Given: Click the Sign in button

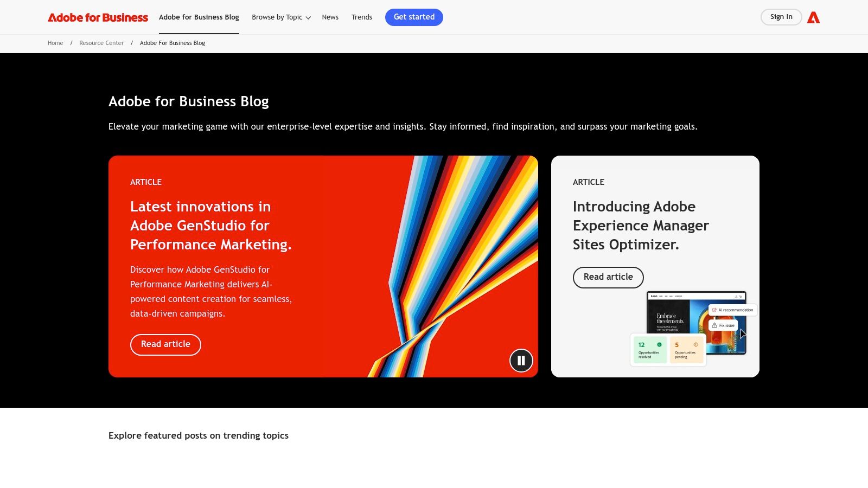Looking at the screenshot, I should [781, 17].
